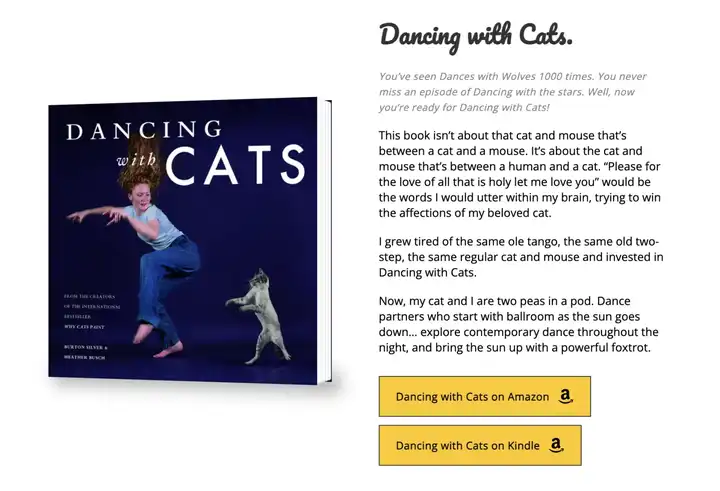720x491 pixels.
Task: Click the word DANCING on the book cover
Action: click(144, 130)
